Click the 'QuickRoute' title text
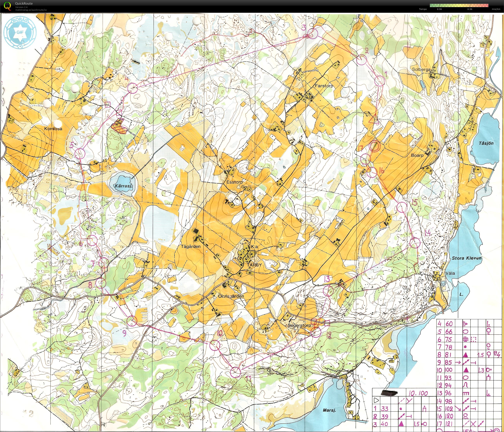Image resolution: width=504 pixels, height=432 pixels. (24, 3)
